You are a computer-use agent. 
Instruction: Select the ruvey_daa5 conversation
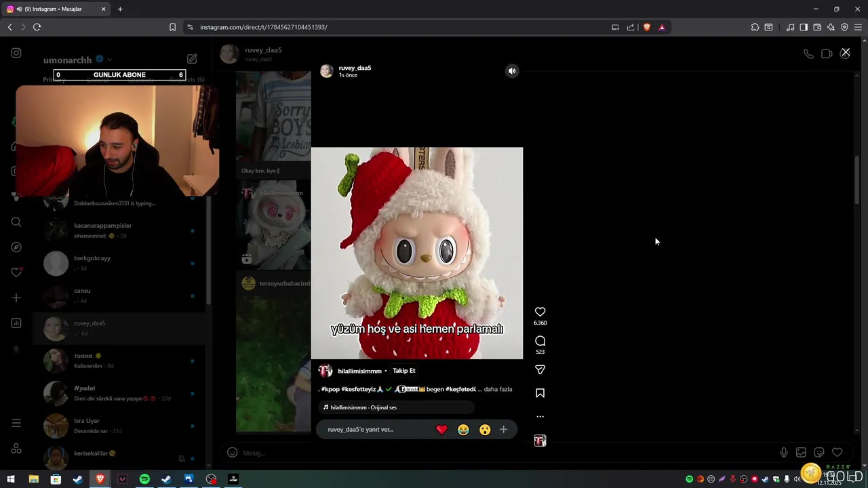tap(119, 328)
